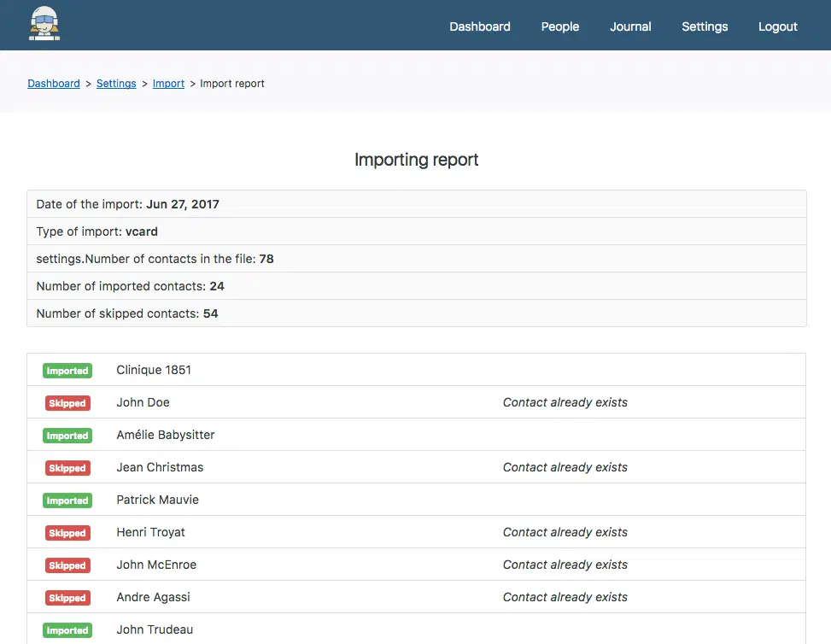
Task: Click the Skipped badge for John Doe
Action: [67, 403]
